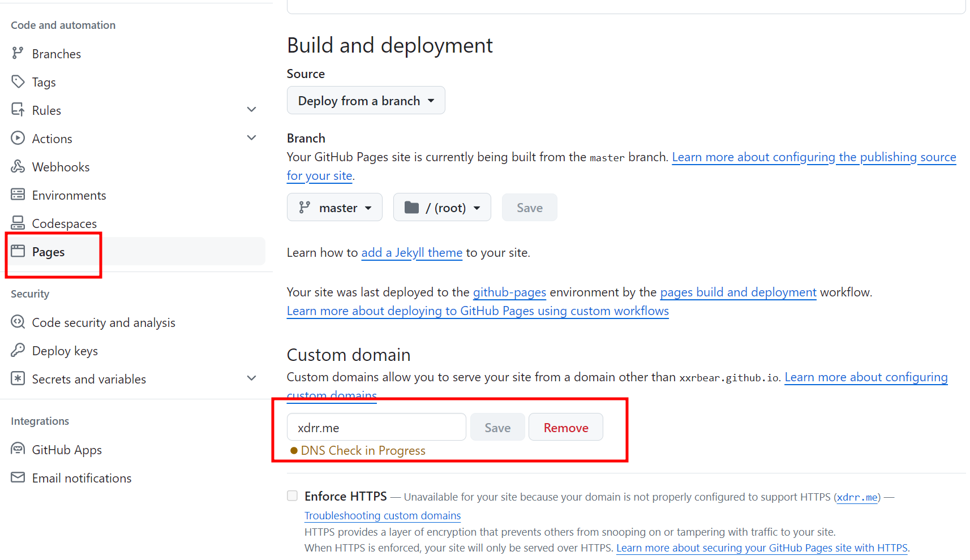This screenshot has width=970, height=560.
Task: Click the Email notifications envelope icon
Action: (x=18, y=477)
